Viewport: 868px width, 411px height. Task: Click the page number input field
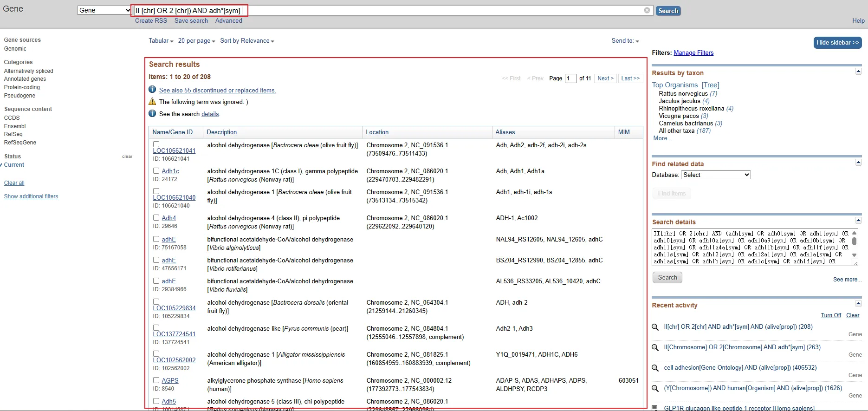(570, 78)
